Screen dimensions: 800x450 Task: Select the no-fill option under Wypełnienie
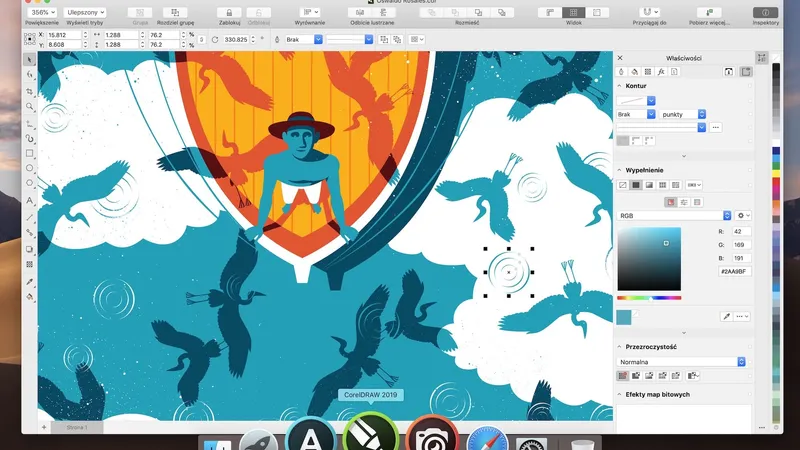pyautogui.click(x=623, y=185)
